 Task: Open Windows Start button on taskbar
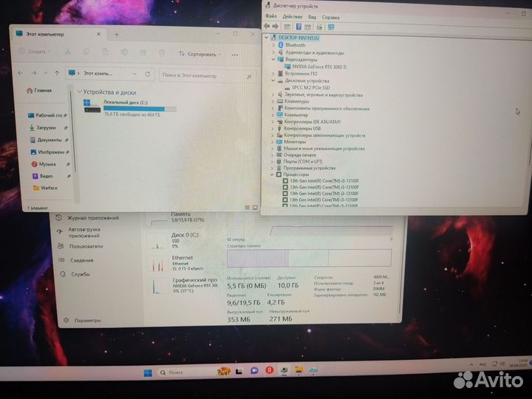pyautogui.click(x=148, y=373)
